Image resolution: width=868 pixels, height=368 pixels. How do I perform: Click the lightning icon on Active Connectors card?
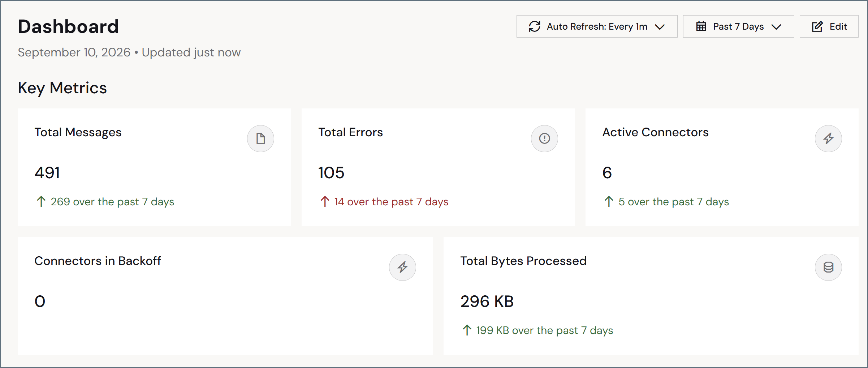pyautogui.click(x=828, y=138)
